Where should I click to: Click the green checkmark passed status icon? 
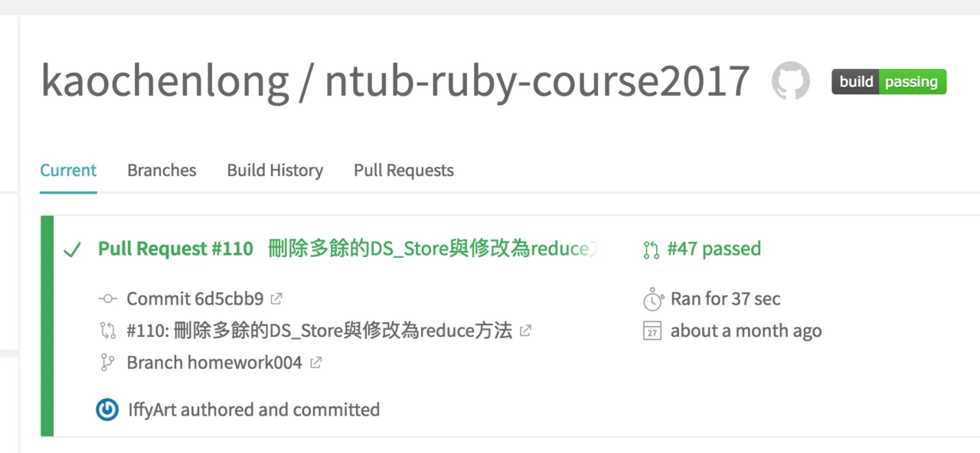tap(72, 249)
